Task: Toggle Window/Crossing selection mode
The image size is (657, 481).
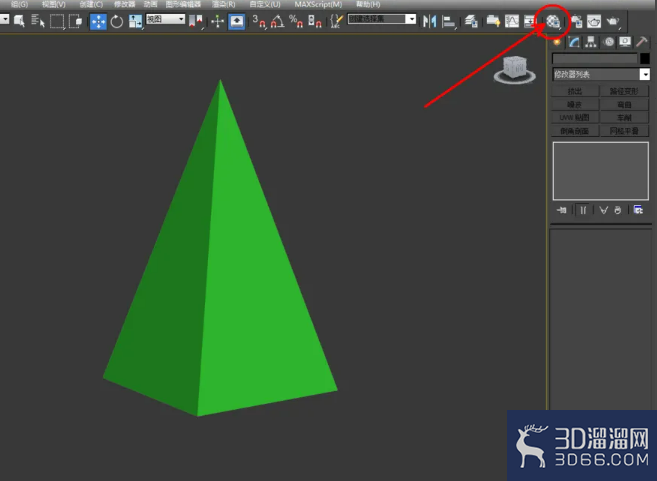Action: point(75,21)
